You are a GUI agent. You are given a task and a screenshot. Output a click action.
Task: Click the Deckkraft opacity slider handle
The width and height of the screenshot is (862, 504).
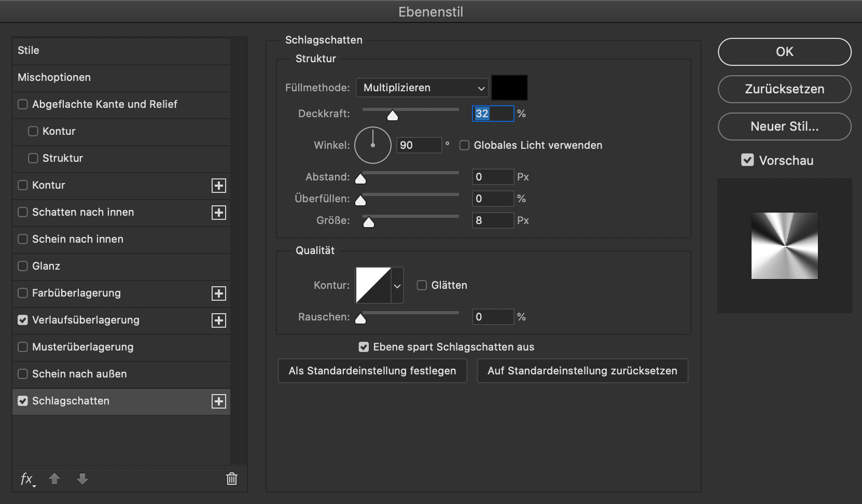[393, 115]
